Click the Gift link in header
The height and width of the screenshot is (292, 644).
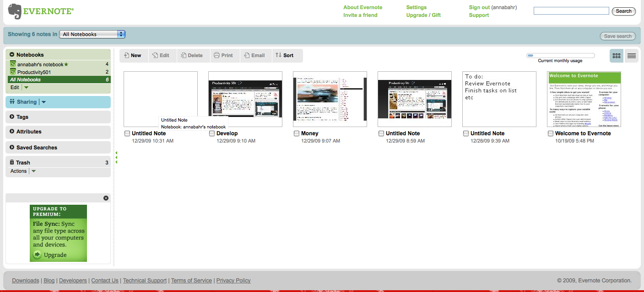pyautogui.click(x=436, y=15)
